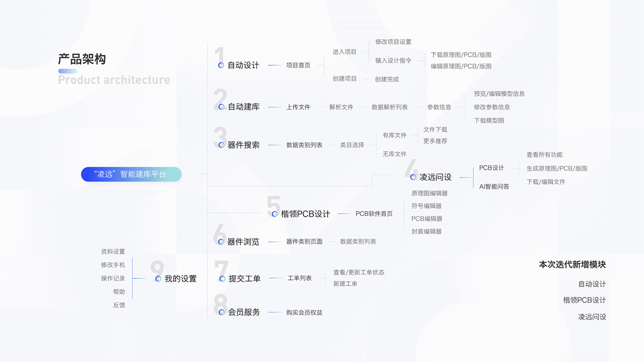Click the 本次迭代新增模块 heading

[x=573, y=265]
